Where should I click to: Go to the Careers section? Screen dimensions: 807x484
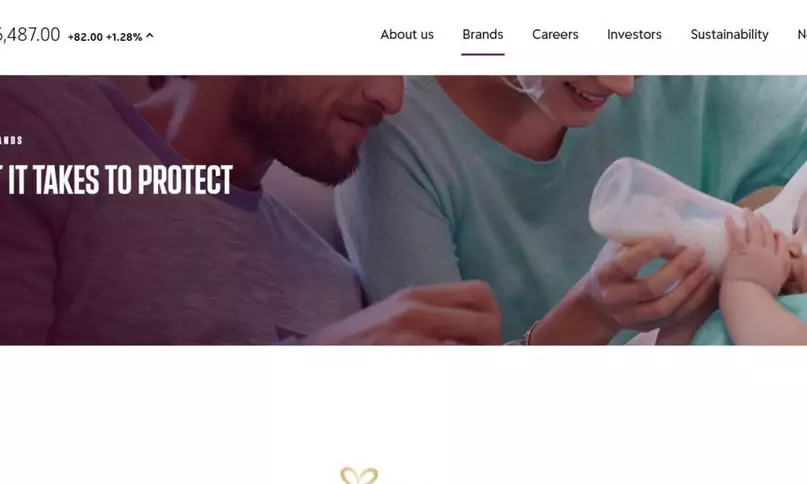[x=555, y=34]
